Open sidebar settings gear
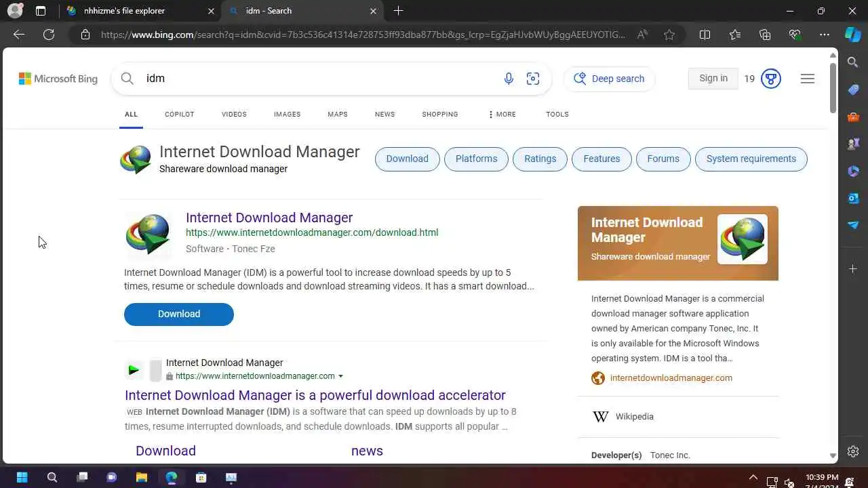Screen dimensions: 868x488 pos(853,451)
